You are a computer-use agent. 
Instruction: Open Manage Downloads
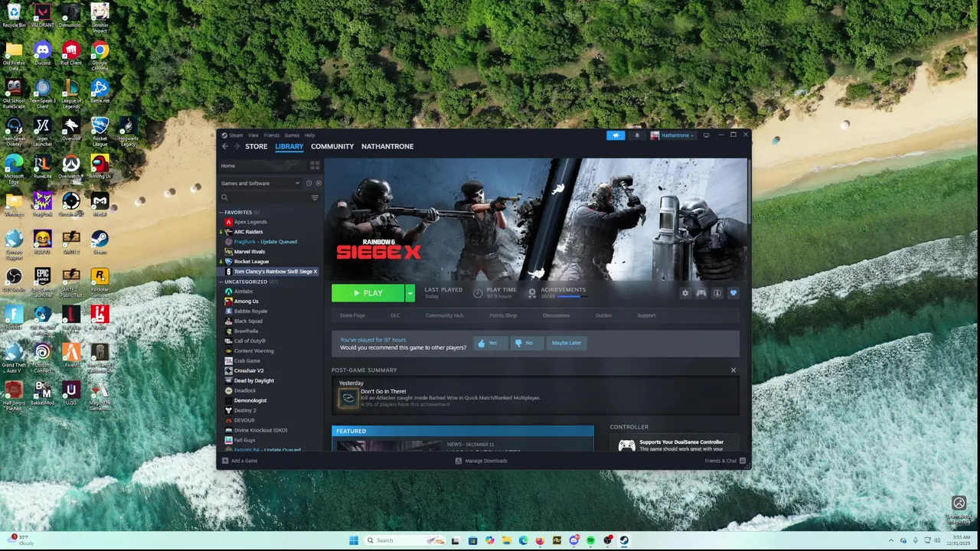[482, 461]
